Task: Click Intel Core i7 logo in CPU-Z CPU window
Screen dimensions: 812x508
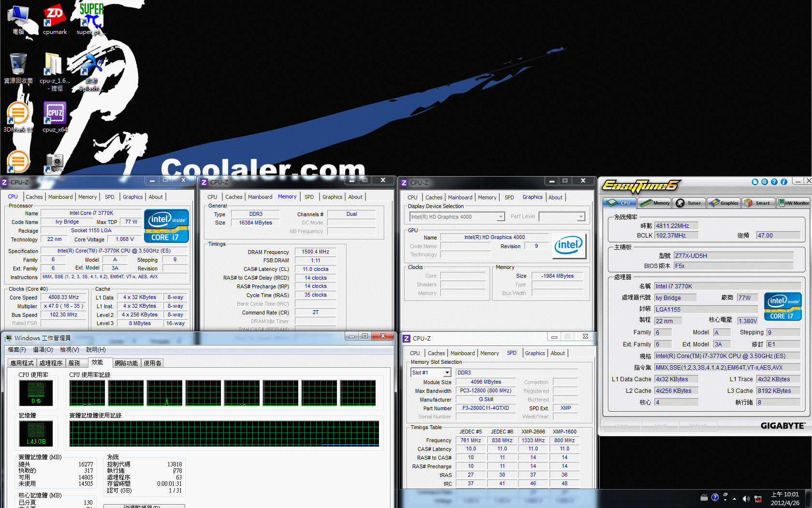Action: coord(166,226)
